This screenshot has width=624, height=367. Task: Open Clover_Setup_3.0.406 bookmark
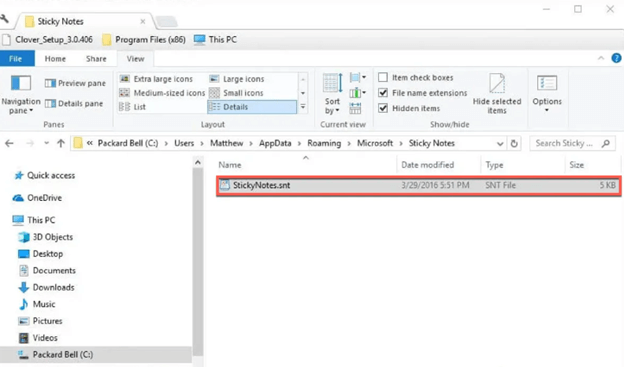pos(47,39)
